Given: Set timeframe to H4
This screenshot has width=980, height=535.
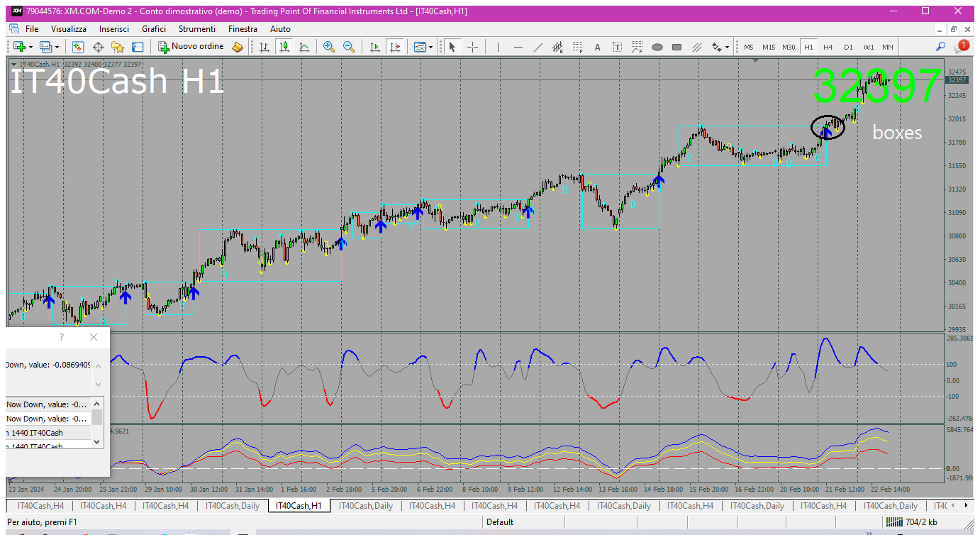Looking at the screenshot, I should 828,47.
